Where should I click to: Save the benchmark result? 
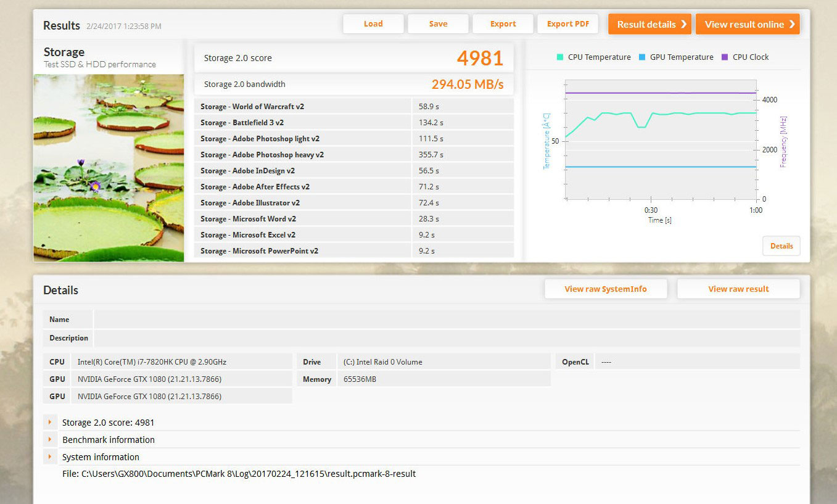point(438,24)
